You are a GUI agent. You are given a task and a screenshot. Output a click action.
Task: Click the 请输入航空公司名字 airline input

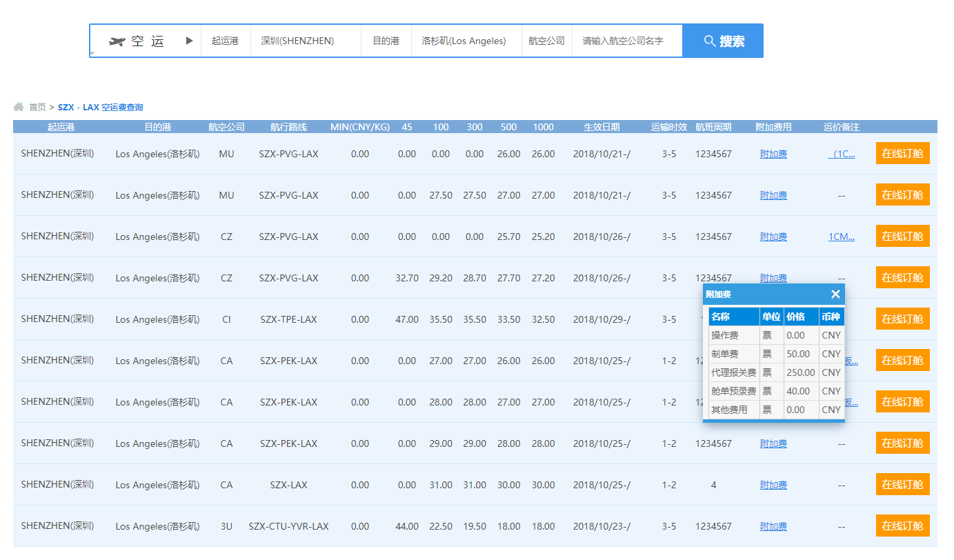(627, 41)
